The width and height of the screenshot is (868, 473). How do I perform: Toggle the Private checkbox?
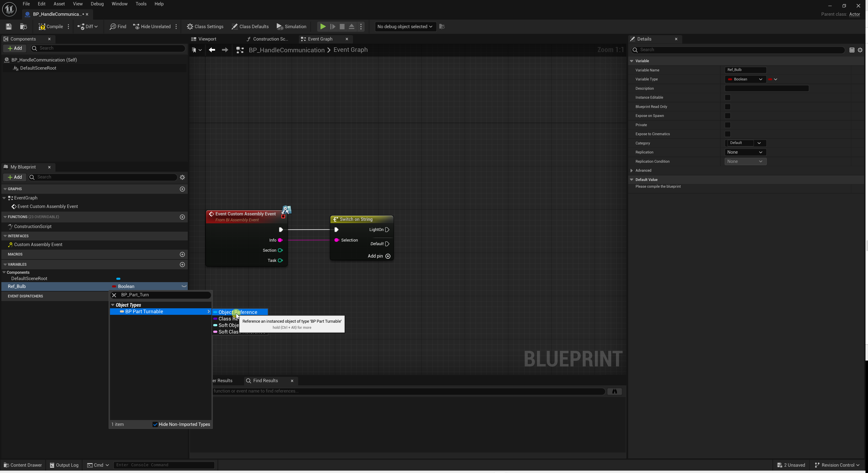728,125
